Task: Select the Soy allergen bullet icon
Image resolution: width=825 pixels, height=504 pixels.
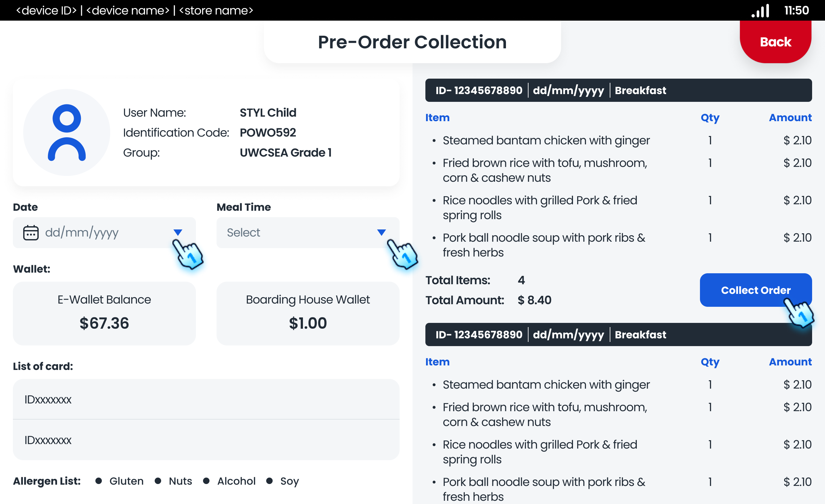Action: (270, 481)
